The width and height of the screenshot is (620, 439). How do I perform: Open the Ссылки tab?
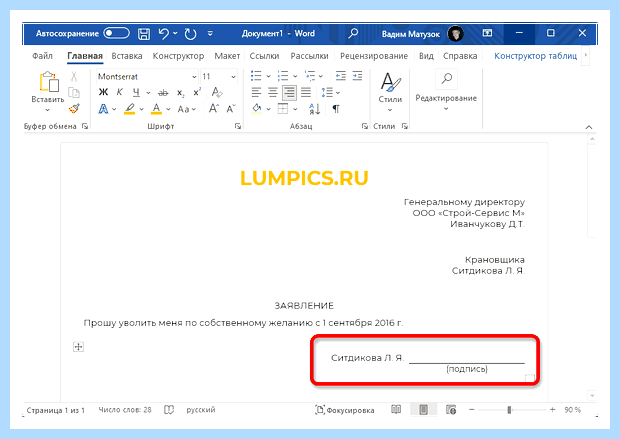pyautogui.click(x=264, y=56)
